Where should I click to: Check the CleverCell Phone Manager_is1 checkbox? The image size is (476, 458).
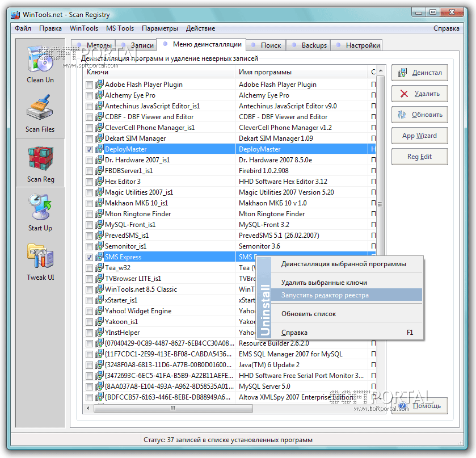point(89,128)
